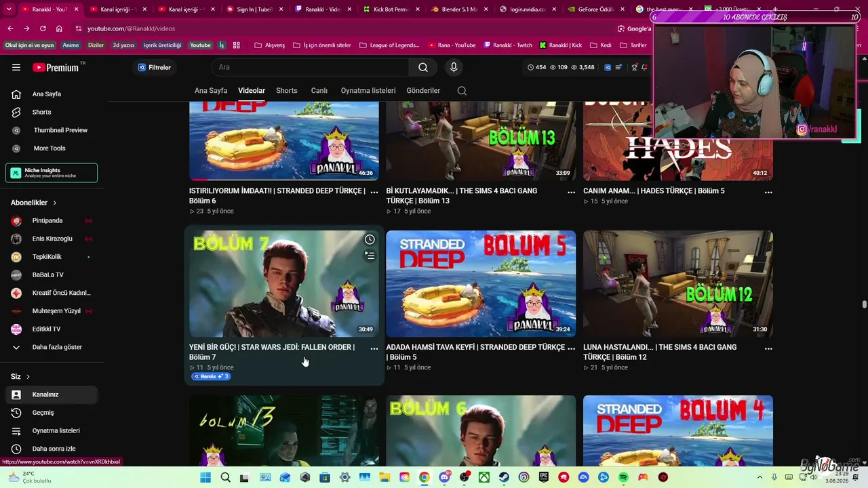Open the Fallen Order Bölüm 7 thumbnail

(x=284, y=283)
